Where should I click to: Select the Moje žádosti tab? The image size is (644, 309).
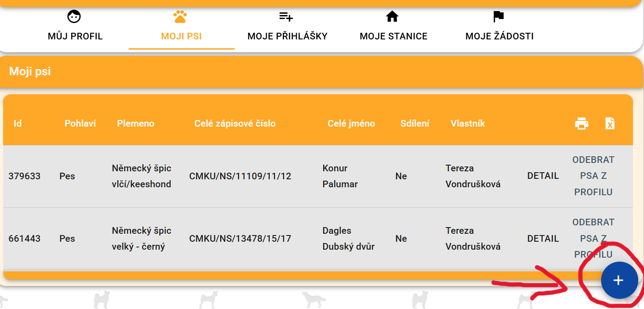499,36
